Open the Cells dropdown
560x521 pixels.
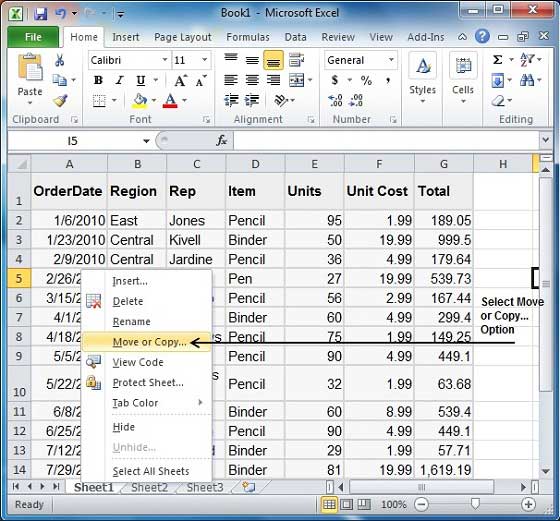[x=463, y=79]
